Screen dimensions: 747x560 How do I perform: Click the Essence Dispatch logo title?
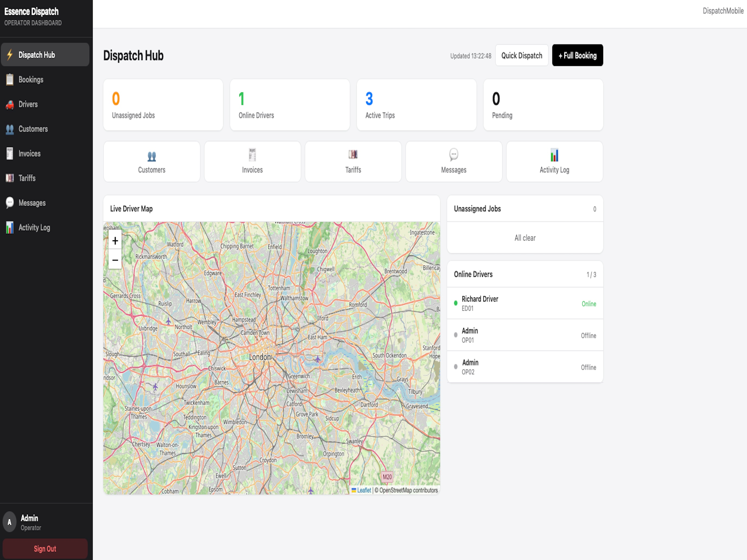pos(31,11)
